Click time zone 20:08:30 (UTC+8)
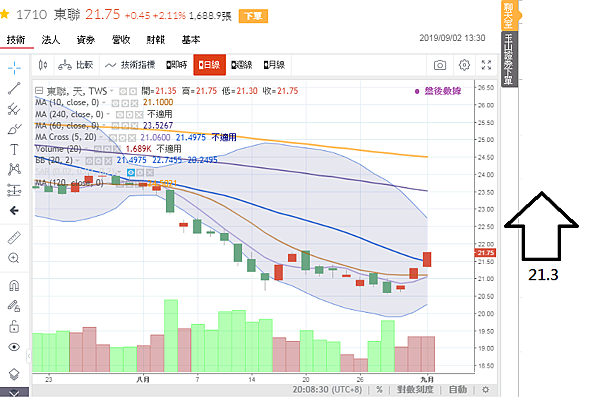This screenshot has width=600, height=420. pos(327,390)
